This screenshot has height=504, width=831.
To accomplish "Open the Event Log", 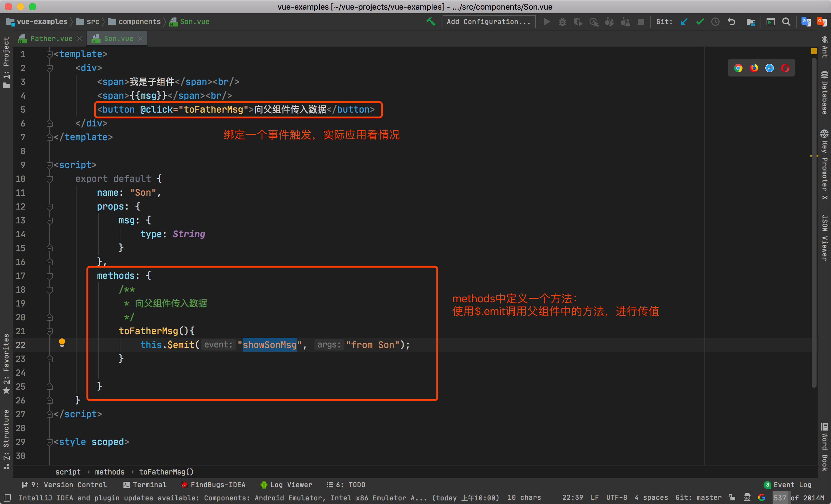I will point(788,485).
